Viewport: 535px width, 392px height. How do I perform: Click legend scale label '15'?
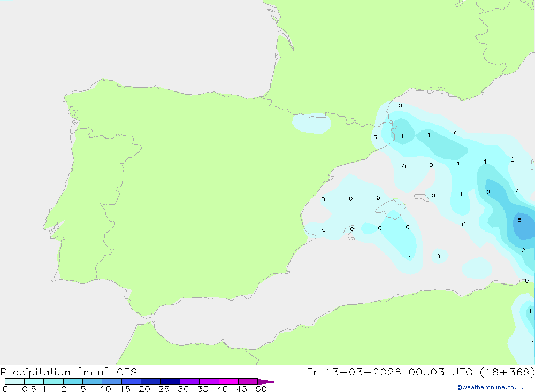[125, 389]
